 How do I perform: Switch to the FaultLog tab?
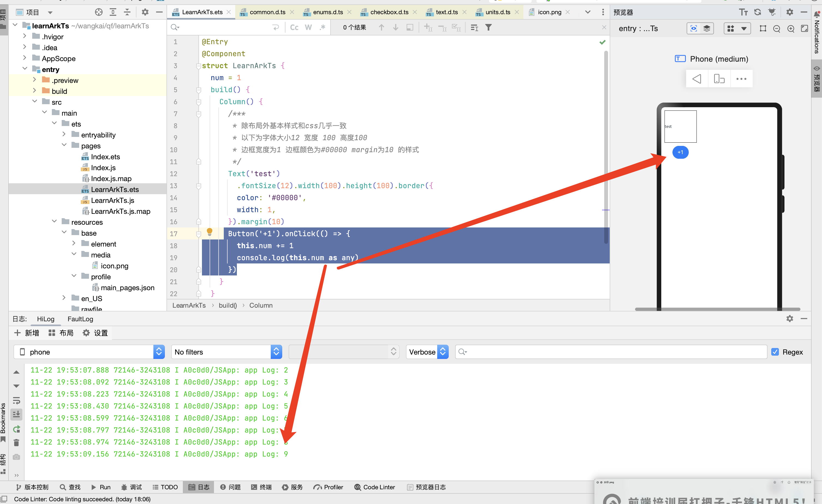[x=81, y=319]
